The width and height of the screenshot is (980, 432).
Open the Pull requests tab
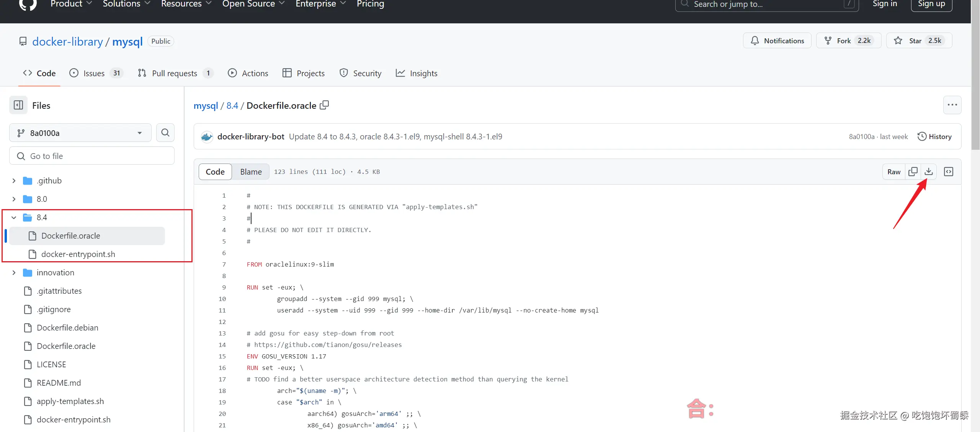pyautogui.click(x=174, y=73)
